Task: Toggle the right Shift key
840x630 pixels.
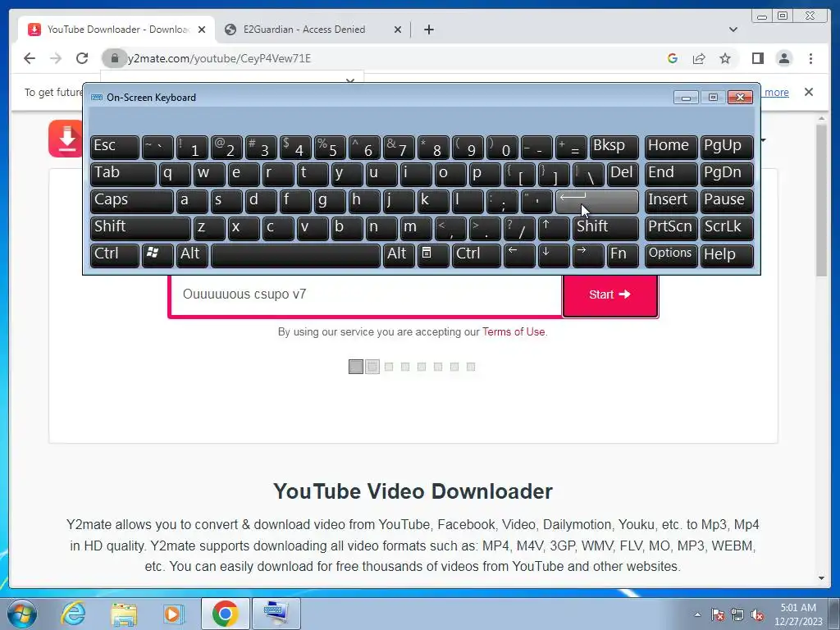Action: coord(606,228)
